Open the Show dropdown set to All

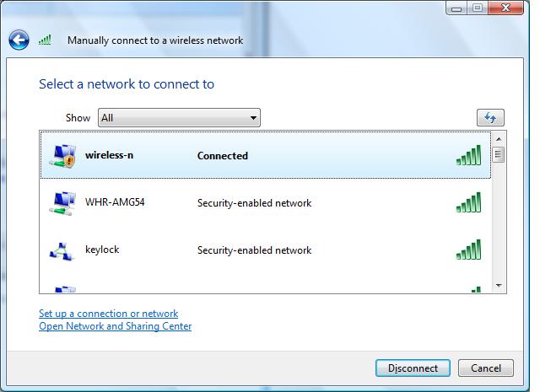coord(179,118)
